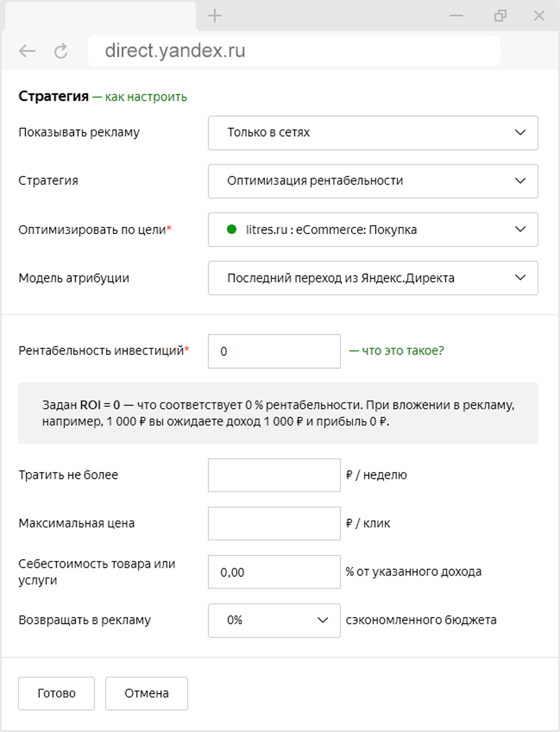Click the 'как настроить' help link

[x=146, y=97]
